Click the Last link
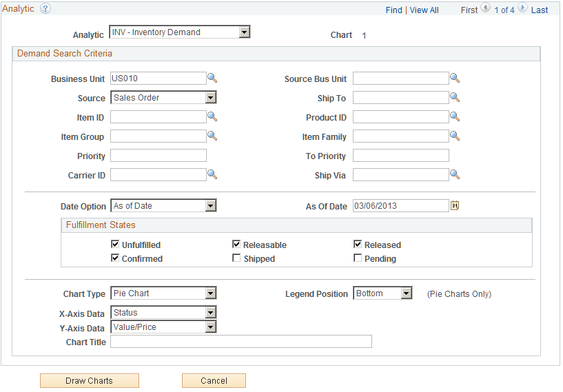The width and height of the screenshot is (563, 392). [540, 10]
